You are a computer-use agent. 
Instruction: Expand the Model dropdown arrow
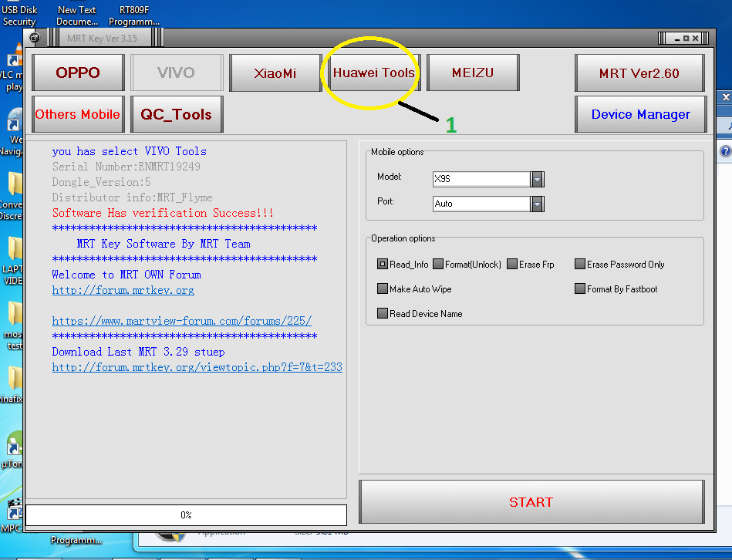pos(538,179)
